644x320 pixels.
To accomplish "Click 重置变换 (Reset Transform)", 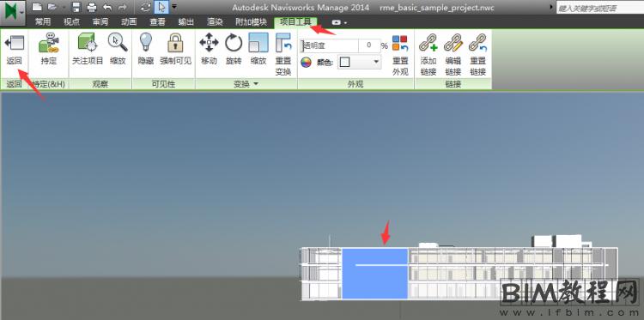I will (x=283, y=55).
